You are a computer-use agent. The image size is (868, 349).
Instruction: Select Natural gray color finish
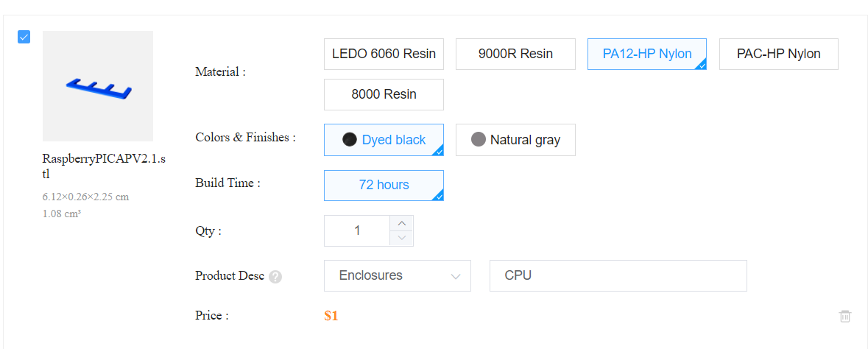tap(515, 140)
